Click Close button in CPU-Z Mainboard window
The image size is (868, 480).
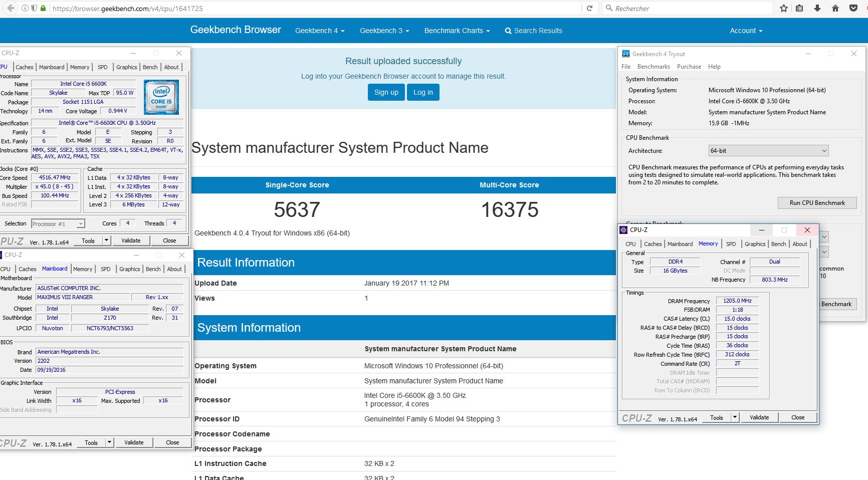172,442
